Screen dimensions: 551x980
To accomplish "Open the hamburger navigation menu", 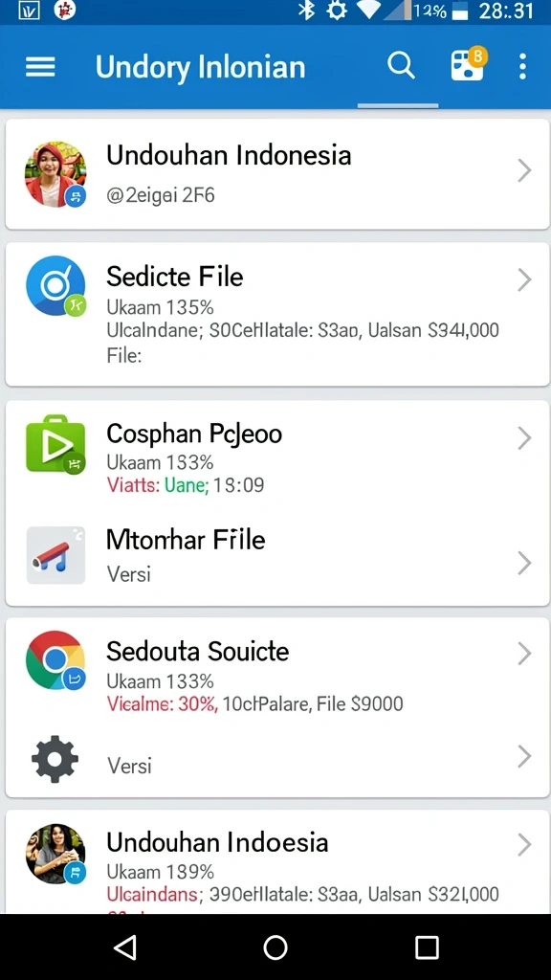I will tap(40, 66).
